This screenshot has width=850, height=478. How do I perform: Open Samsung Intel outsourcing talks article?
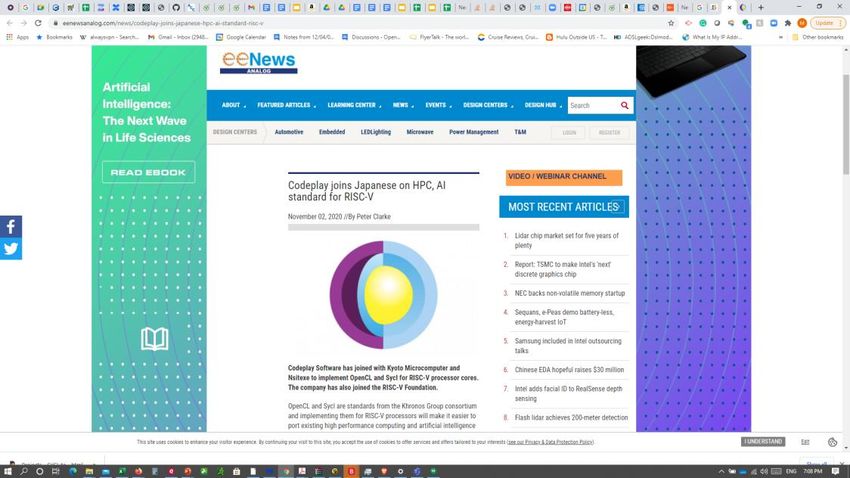point(568,346)
